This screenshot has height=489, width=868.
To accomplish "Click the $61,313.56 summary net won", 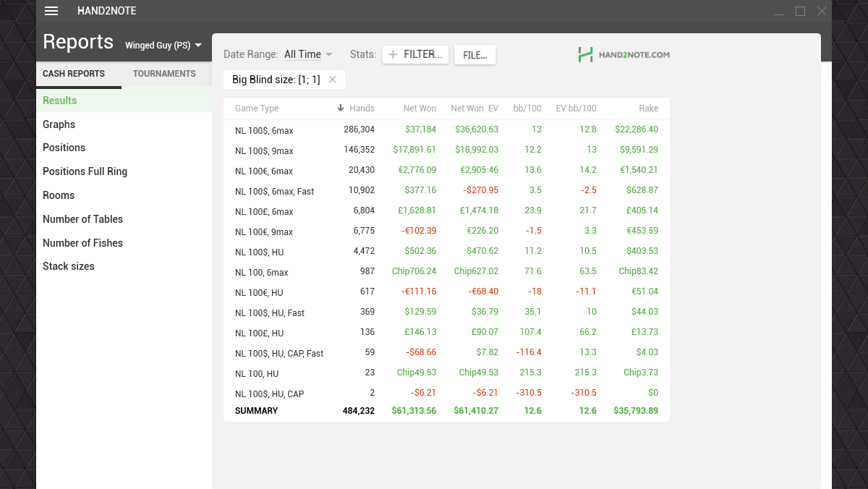I will pos(414,410).
